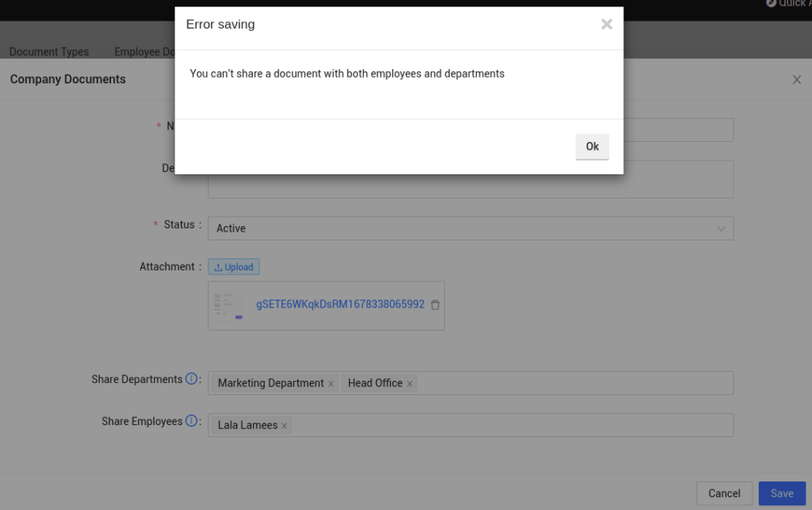Dismiss the Error saving dialog via its X

607,24
